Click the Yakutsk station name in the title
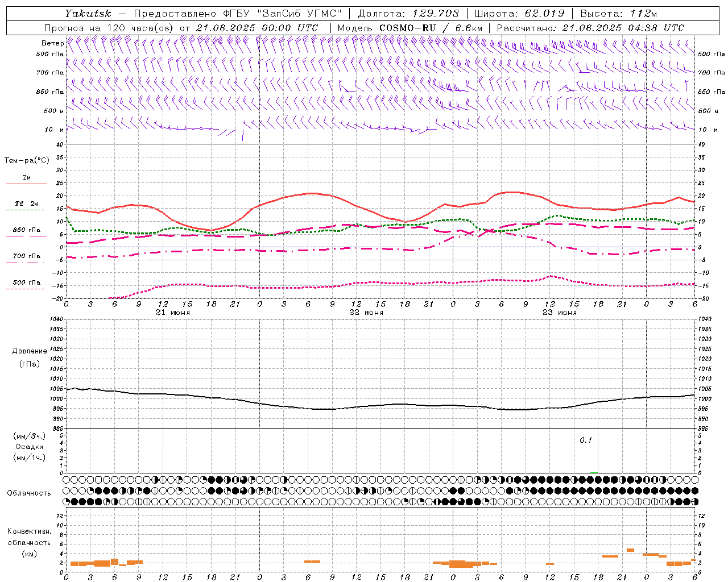728x582 pixels. 88,14
